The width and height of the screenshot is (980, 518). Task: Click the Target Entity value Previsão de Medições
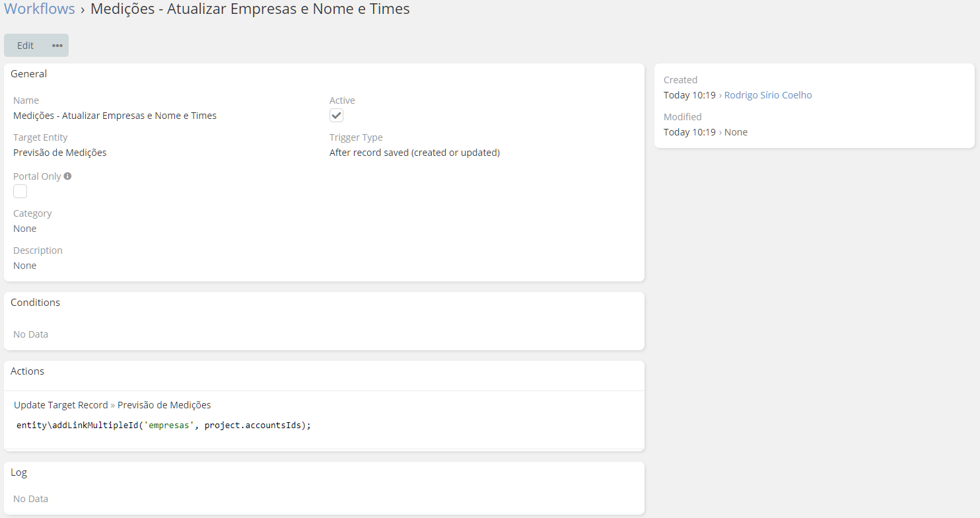coord(60,153)
